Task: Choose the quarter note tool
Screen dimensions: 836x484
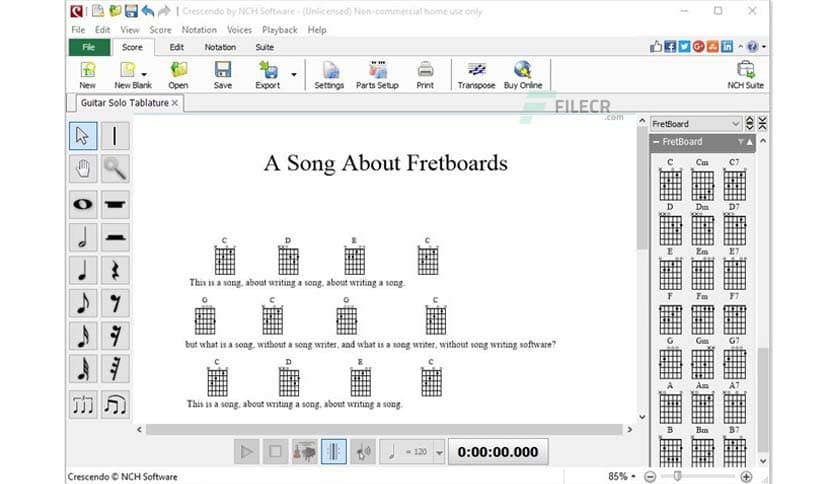Action: (83, 270)
